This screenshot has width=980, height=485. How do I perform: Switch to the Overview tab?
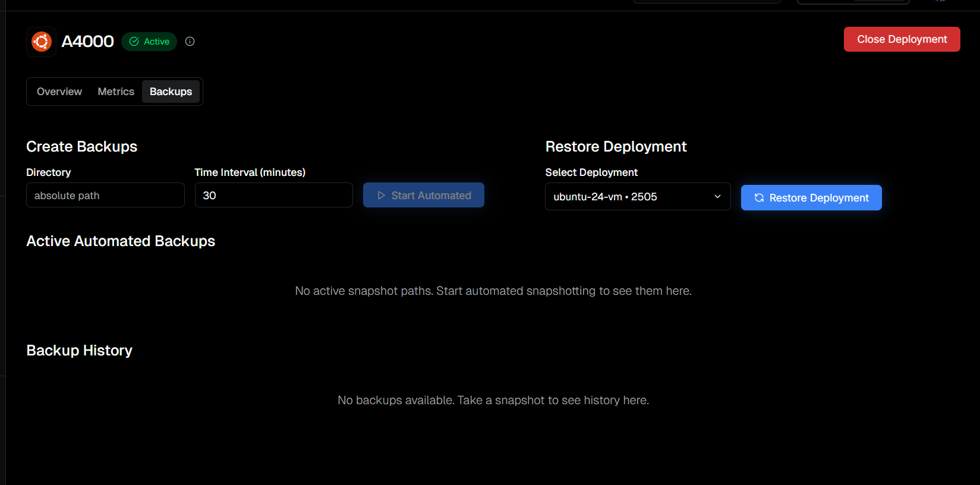point(59,92)
